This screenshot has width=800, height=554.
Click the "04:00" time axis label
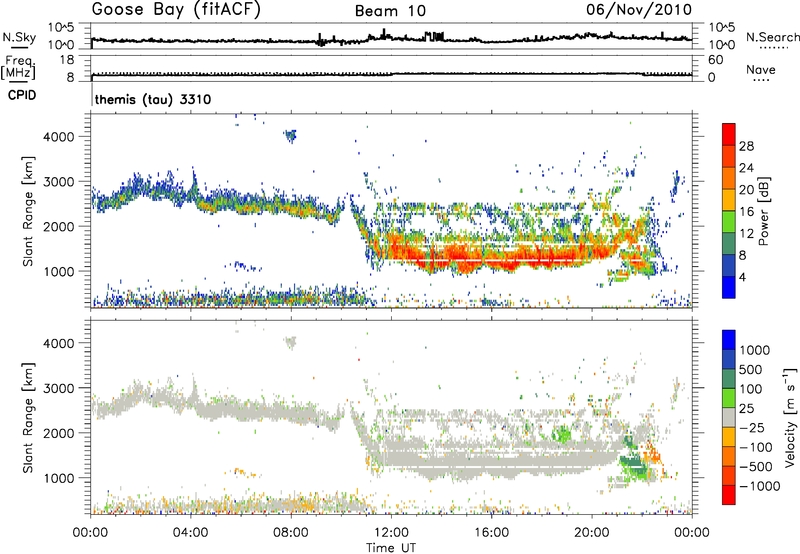[191, 533]
